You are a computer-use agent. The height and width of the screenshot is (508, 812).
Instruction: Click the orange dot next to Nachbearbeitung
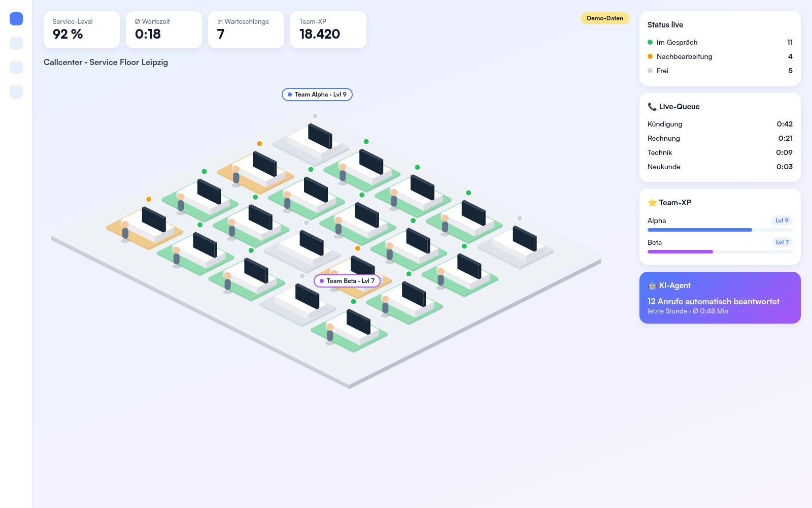click(x=650, y=56)
